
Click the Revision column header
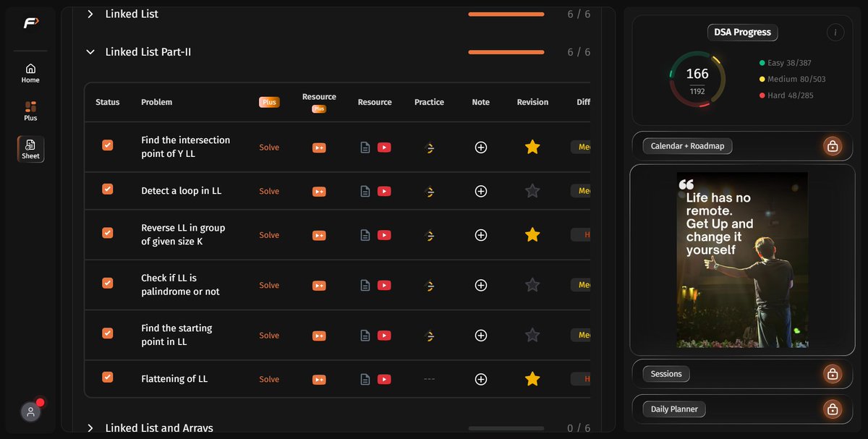532,102
